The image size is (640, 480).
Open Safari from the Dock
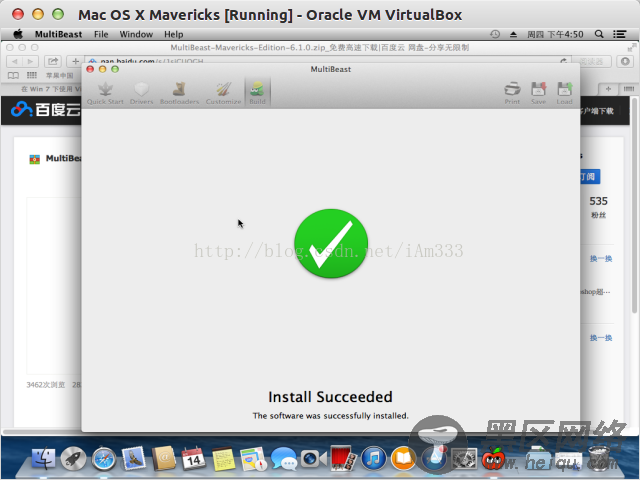(104, 458)
